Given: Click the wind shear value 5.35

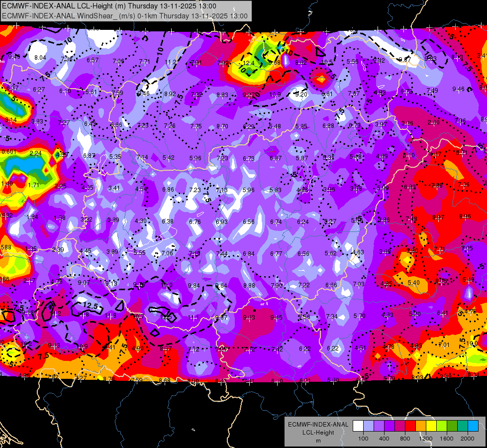Looking at the screenshot, I should tap(115, 156).
